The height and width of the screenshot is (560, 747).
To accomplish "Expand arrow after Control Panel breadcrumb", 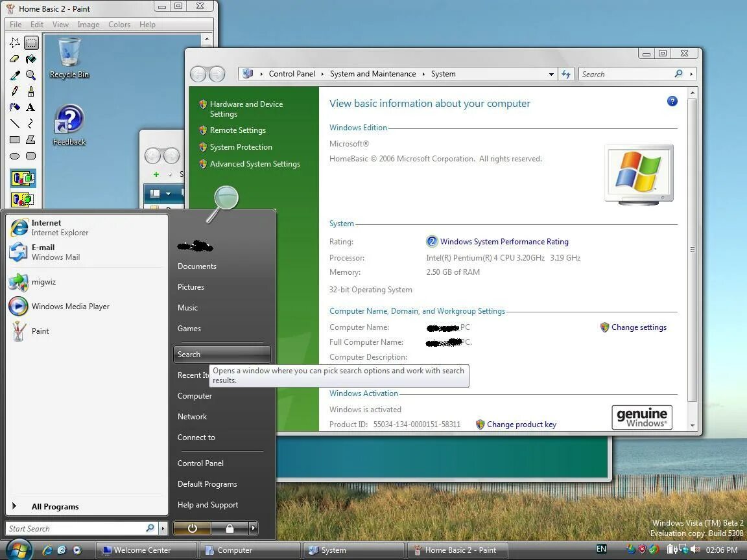I will coord(322,74).
